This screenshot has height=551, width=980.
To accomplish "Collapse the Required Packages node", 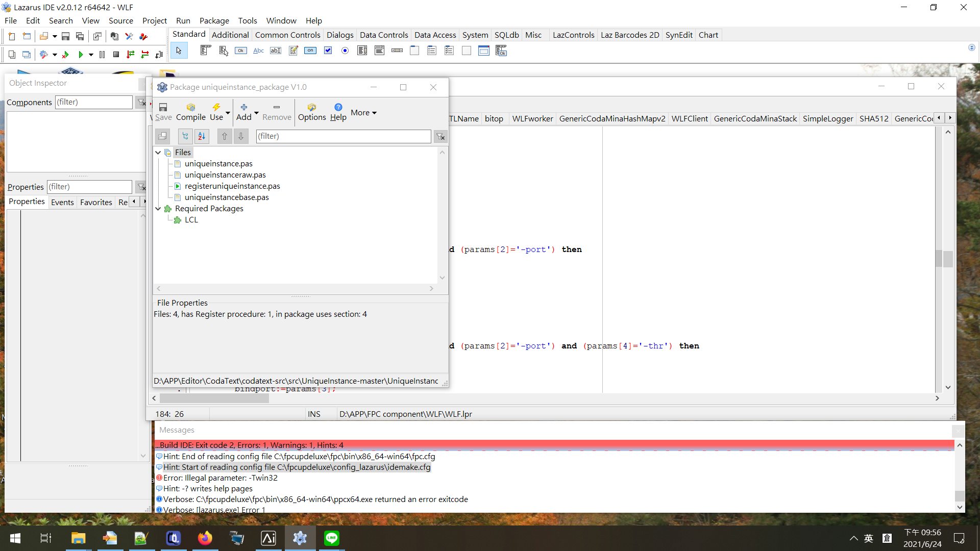I will click(158, 209).
